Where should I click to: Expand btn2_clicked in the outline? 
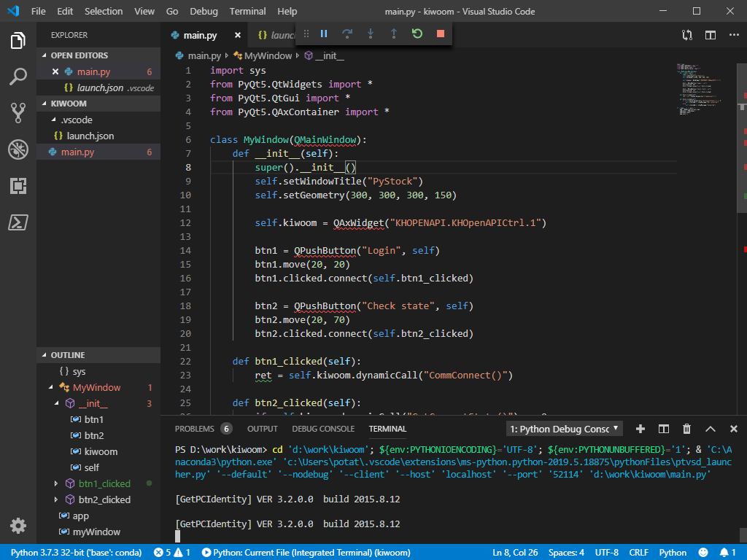pyautogui.click(x=56, y=500)
